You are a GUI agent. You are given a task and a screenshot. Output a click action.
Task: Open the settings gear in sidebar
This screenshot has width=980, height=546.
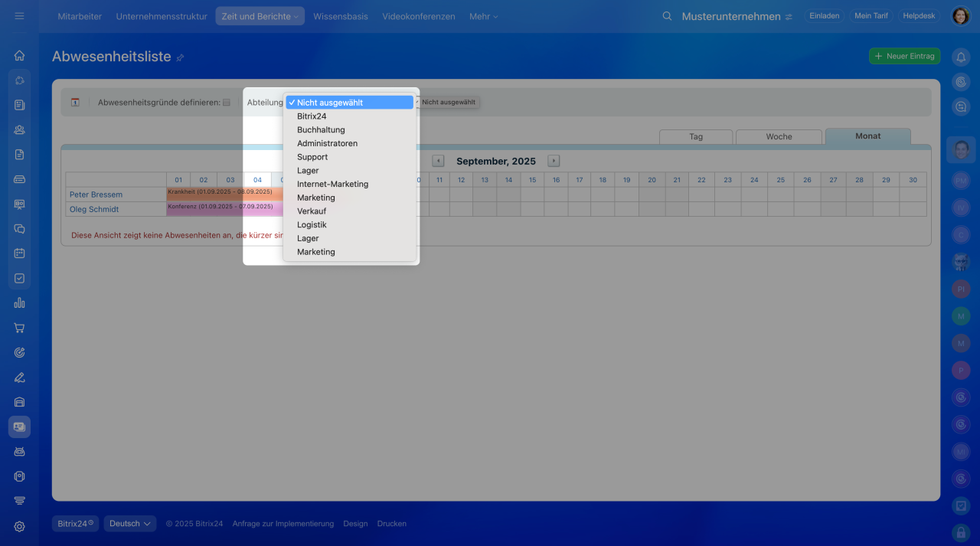coord(19,526)
